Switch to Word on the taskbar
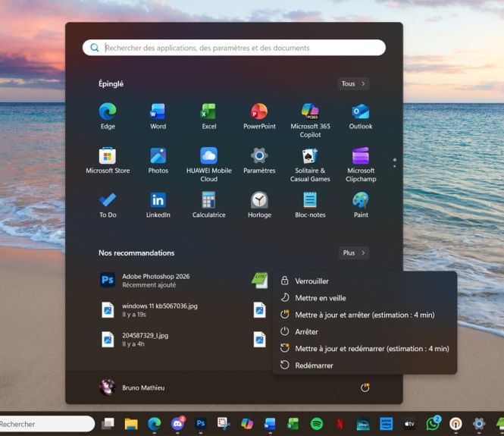 click(270, 424)
